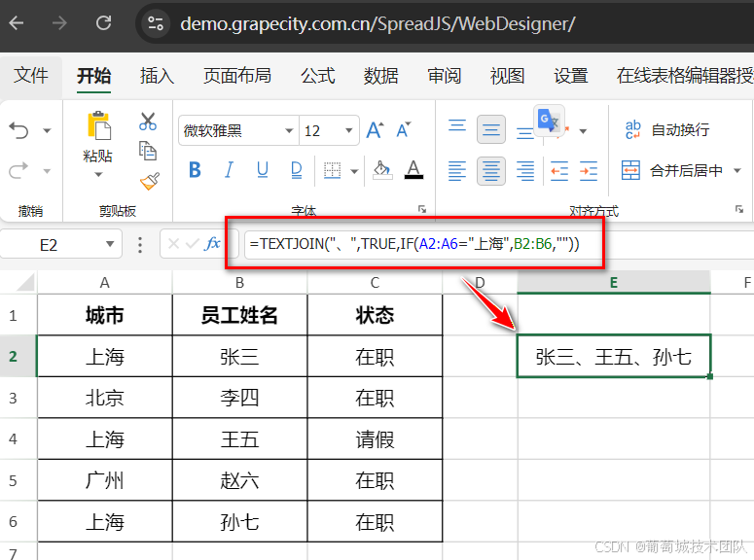Increase indent icon
The image size is (754, 560).
point(589,171)
